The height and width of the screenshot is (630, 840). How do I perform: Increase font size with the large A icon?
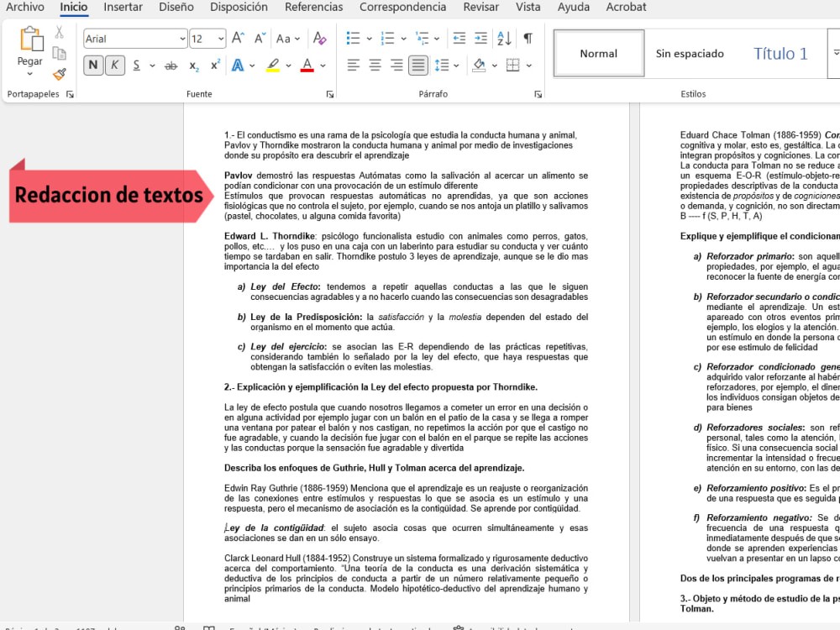click(238, 39)
